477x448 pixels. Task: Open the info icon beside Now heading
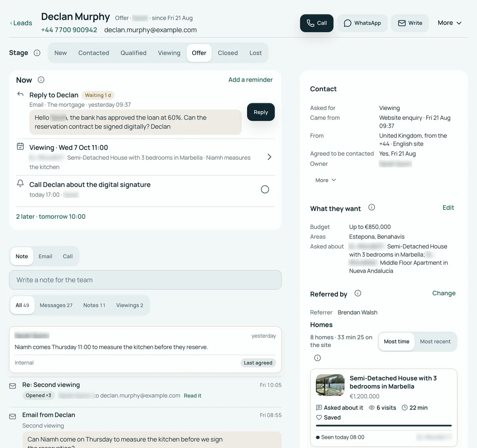[x=41, y=80]
